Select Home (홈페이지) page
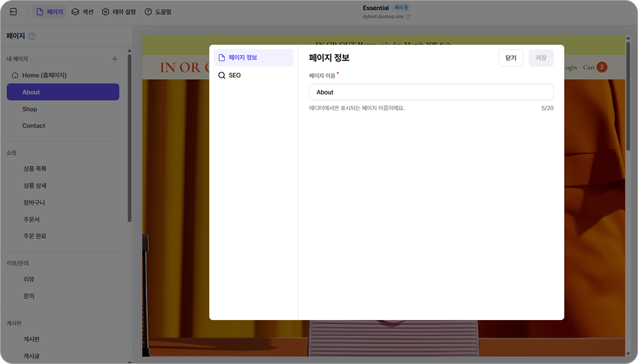The width and height of the screenshot is (638, 364). click(x=63, y=75)
